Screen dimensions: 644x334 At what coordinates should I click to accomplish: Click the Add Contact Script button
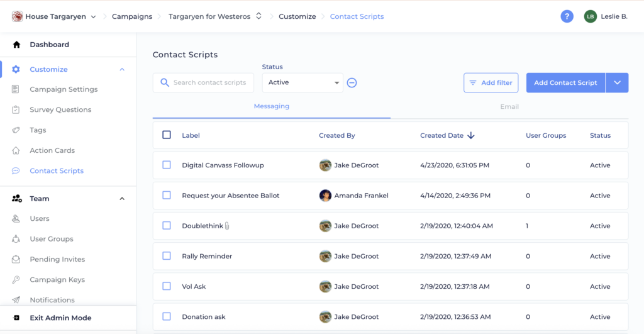565,82
